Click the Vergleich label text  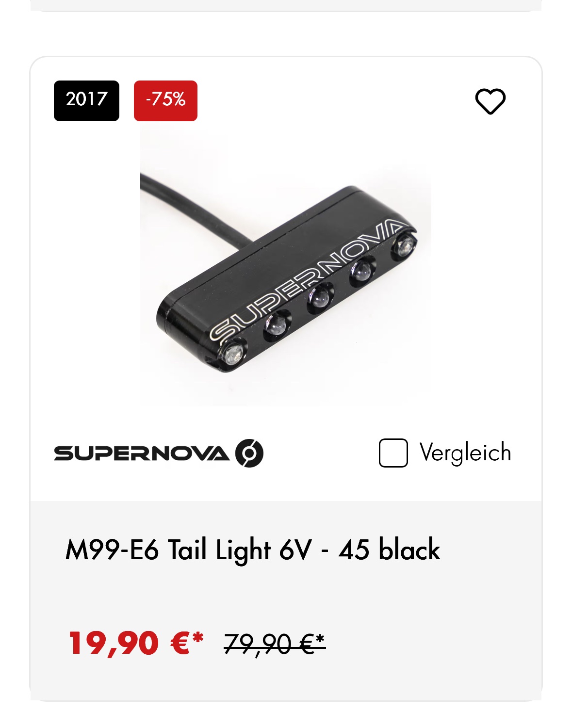pos(465,453)
